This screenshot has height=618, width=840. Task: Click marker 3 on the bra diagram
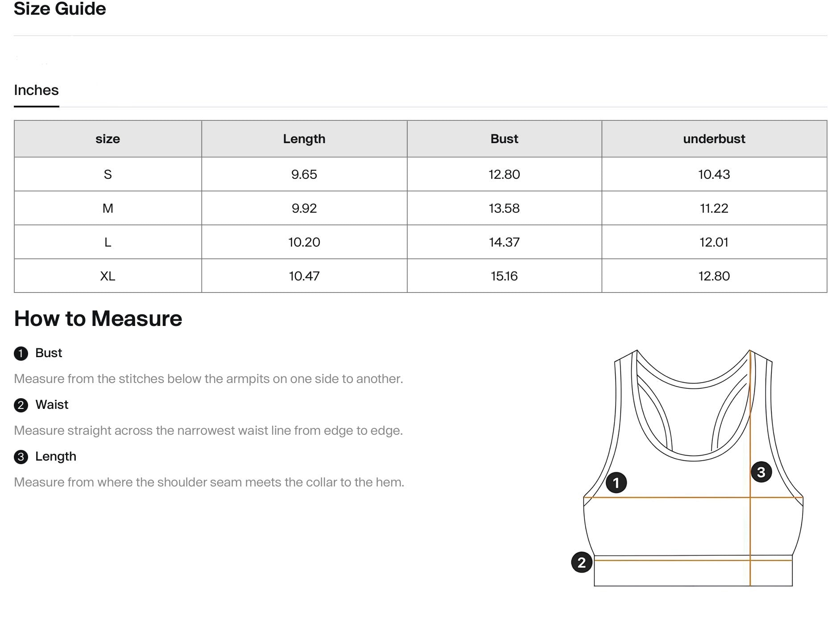click(761, 472)
